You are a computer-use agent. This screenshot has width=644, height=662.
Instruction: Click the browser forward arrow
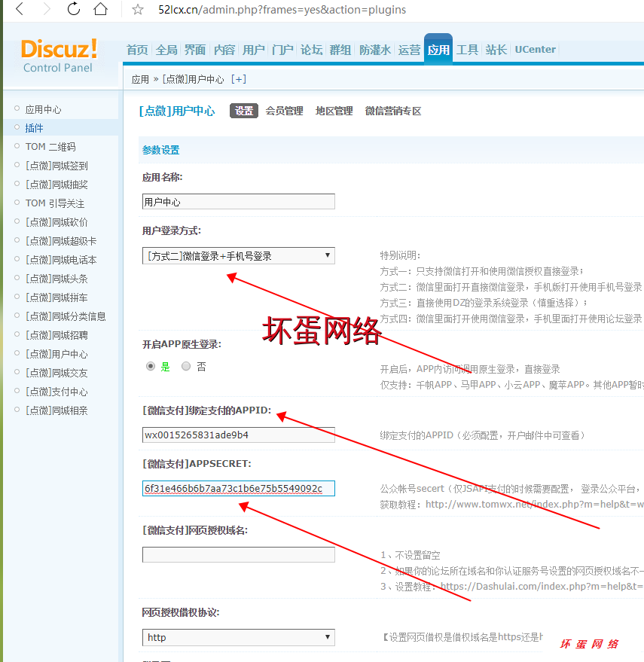47,10
